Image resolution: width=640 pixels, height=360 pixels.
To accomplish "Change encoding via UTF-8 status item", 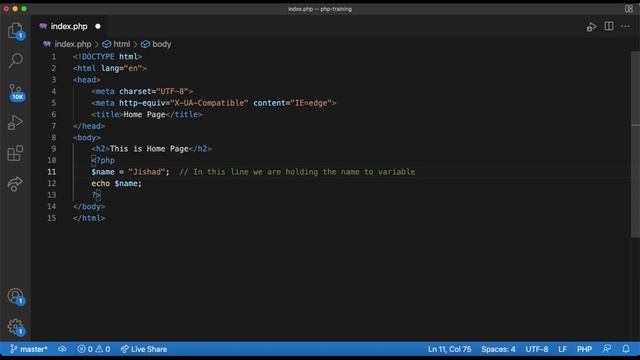I will pyautogui.click(x=537, y=349).
